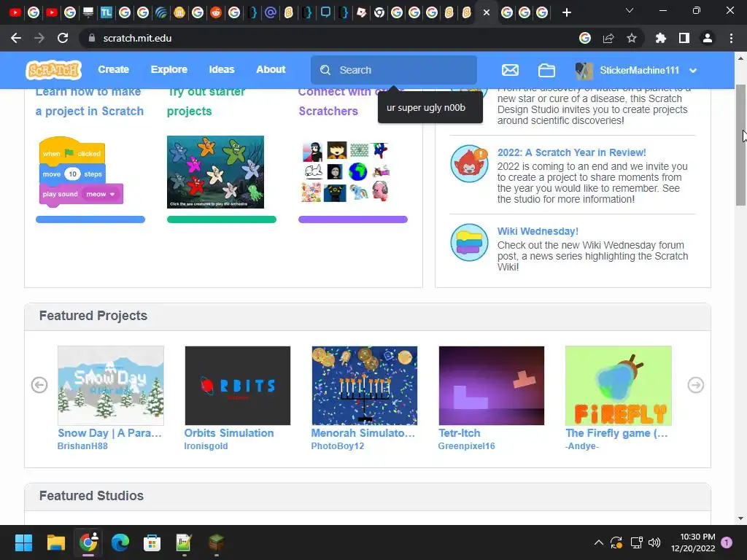Click the Google extension icon in address bar
Image resolution: width=747 pixels, height=560 pixels.
584,38
